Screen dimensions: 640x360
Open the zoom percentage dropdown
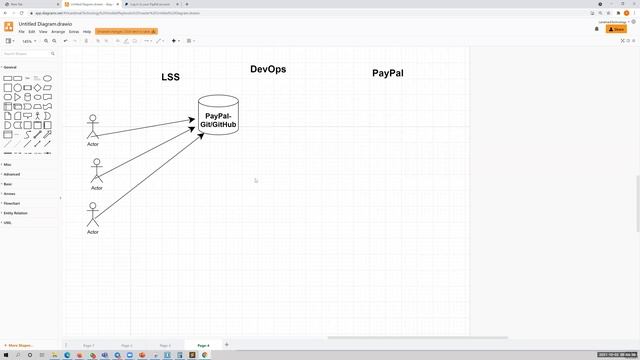(x=29, y=41)
